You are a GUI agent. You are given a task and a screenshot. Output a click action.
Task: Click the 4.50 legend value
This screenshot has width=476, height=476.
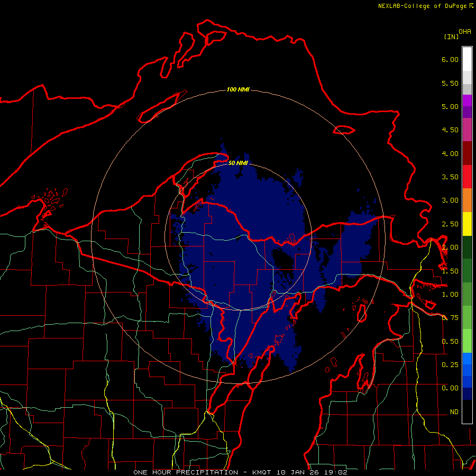[450, 130]
